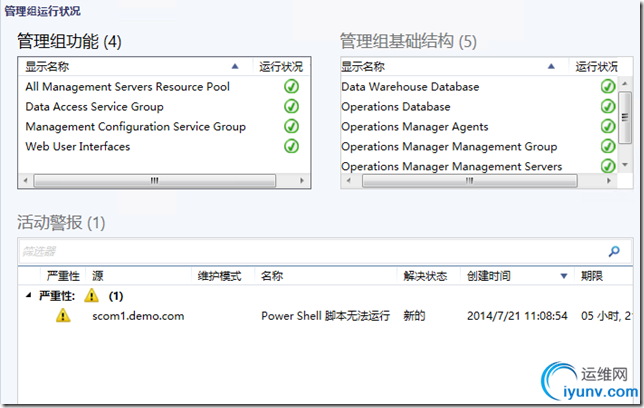The image size is (644, 408).
Task: Select All Management Servers Resource Pool row
Action: point(164,87)
